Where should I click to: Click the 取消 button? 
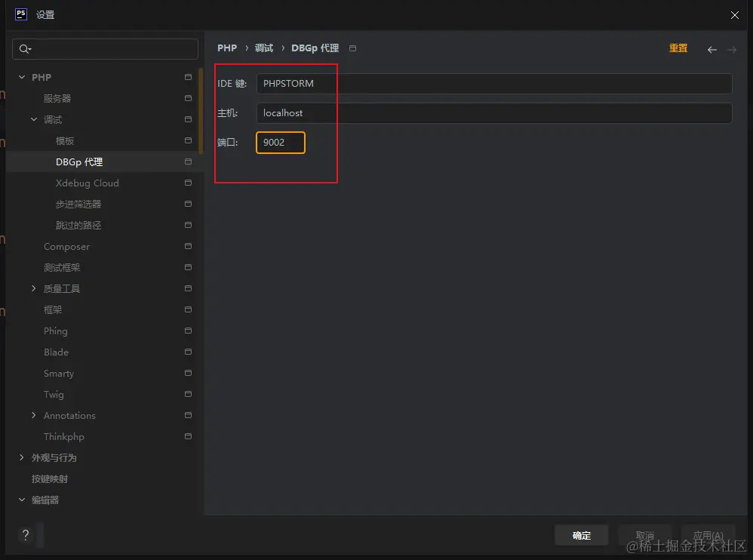click(x=645, y=535)
